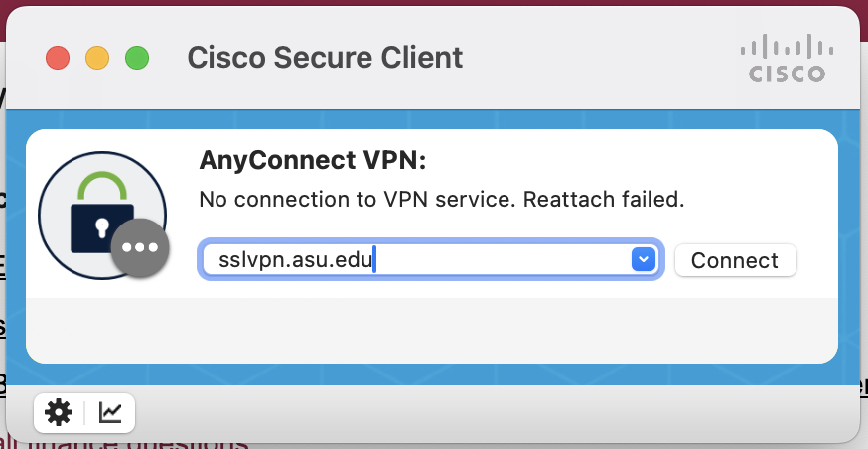The height and width of the screenshot is (449, 868).
Task: Click the empty title bar area left of the Cisco logo
Action: [x=596, y=58]
